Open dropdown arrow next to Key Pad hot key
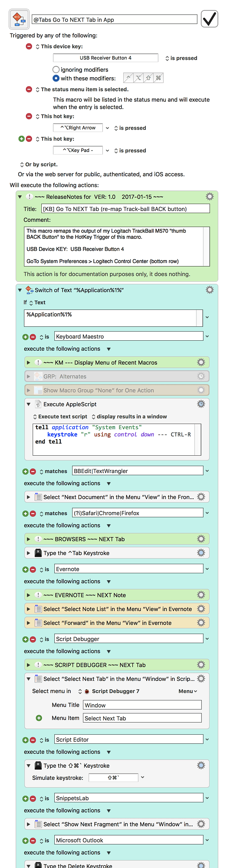This screenshot has width=227, height=868. click(108, 151)
